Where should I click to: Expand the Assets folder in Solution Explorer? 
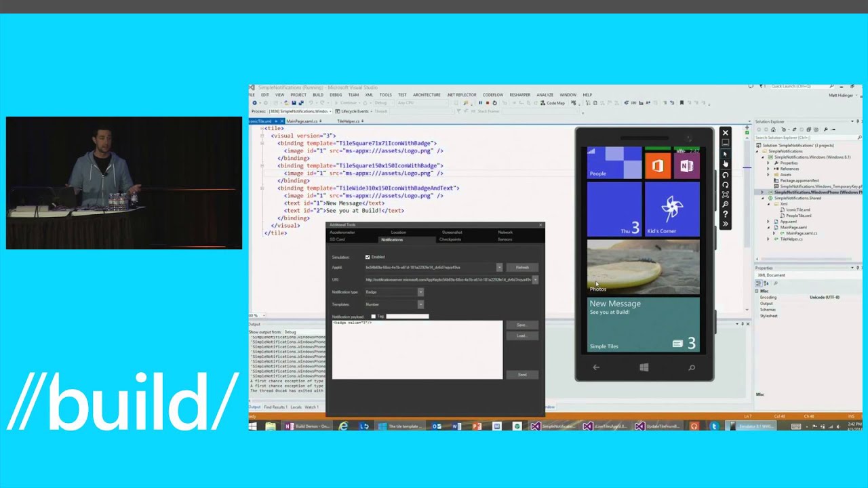(768, 174)
